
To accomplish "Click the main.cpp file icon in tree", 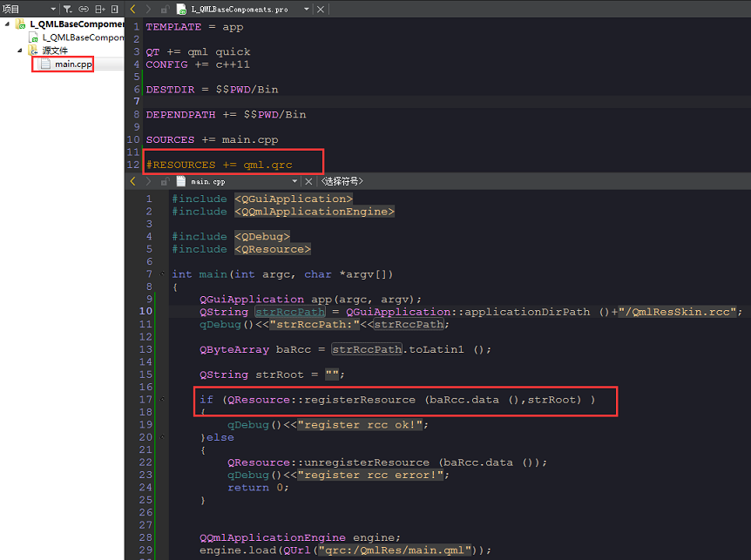I will pyautogui.click(x=45, y=64).
